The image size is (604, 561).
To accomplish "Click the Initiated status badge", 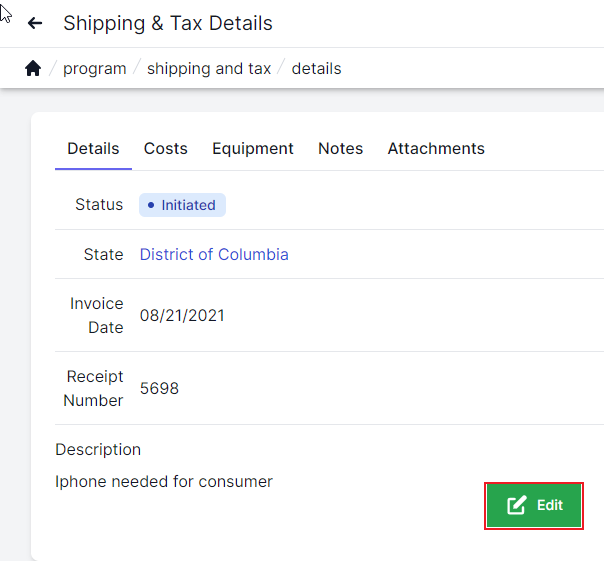I will click(x=182, y=205).
